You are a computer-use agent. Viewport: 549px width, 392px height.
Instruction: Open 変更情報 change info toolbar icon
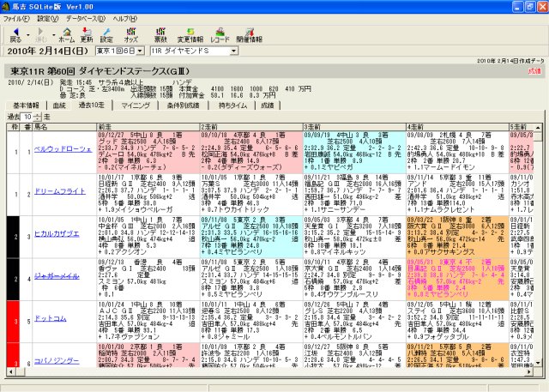190,32
